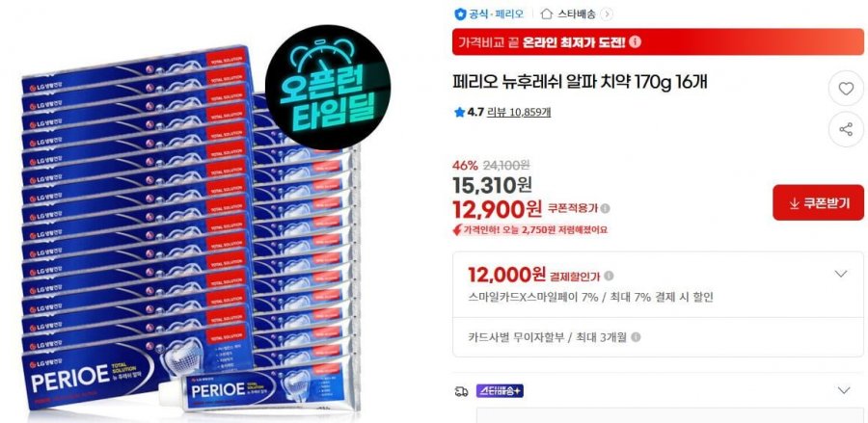Expand the 스타배송+ delivery section chevron

coord(844,390)
